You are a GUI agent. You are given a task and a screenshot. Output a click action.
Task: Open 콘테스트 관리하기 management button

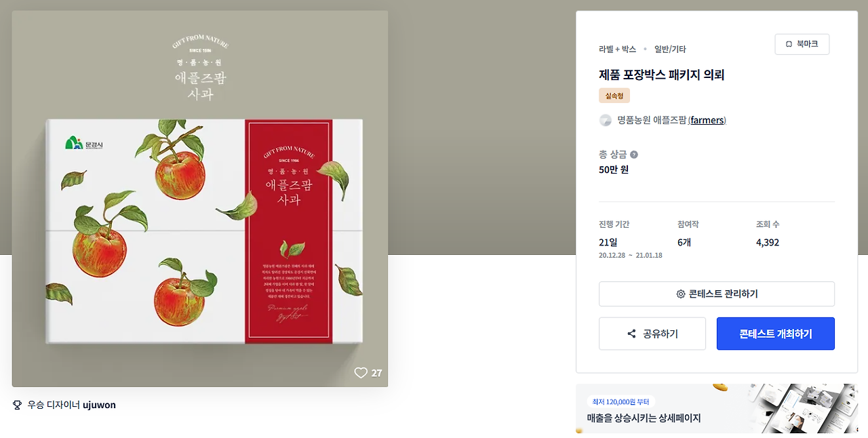(x=717, y=294)
